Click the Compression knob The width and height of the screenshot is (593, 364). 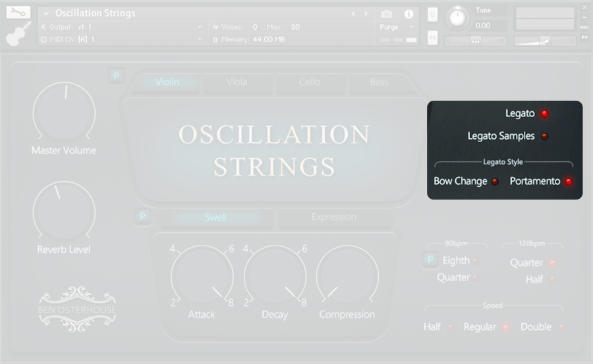pos(347,276)
